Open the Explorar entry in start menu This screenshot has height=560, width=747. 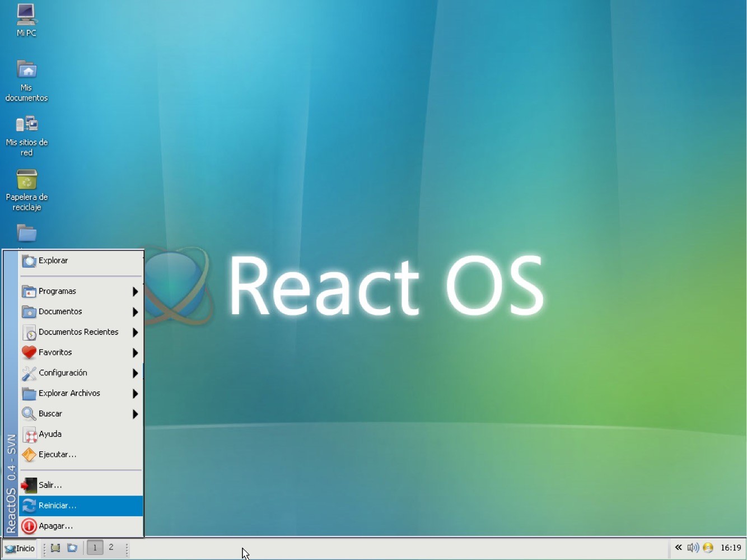click(x=81, y=261)
